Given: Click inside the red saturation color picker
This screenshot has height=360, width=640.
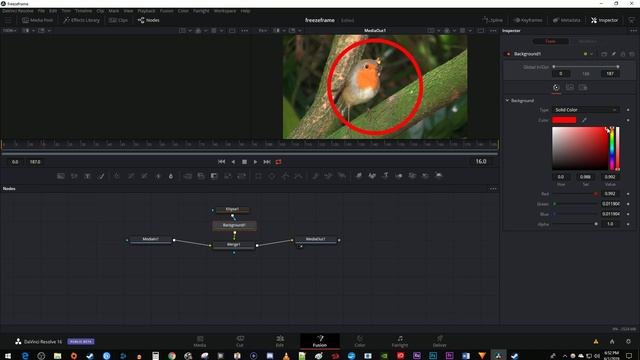Looking at the screenshot, I should 580,148.
